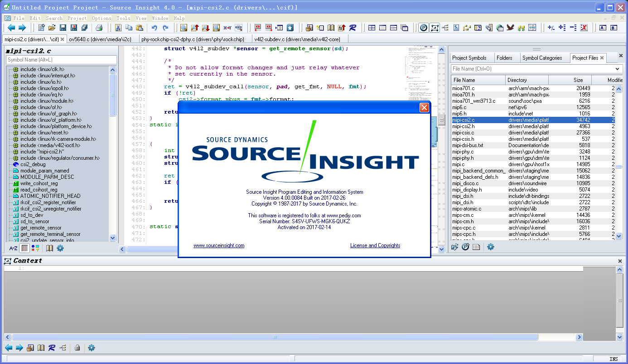Click the Bookmark star icon

(290, 28)
